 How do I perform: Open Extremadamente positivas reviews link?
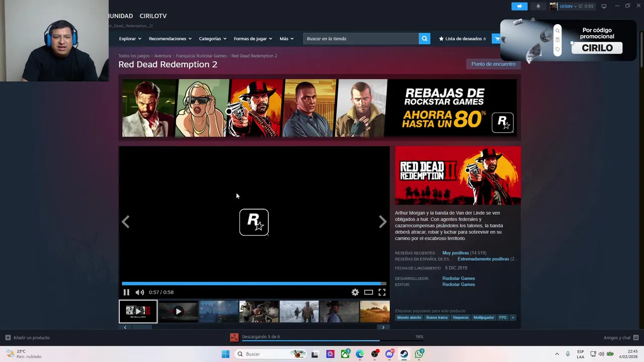[483, 259]
